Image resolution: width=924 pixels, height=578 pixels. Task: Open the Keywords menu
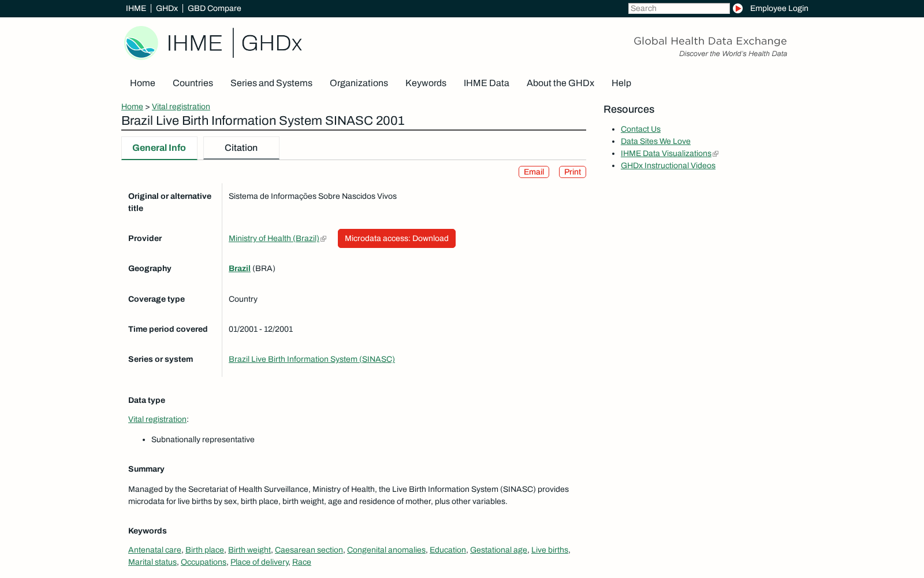coord(426,83)
